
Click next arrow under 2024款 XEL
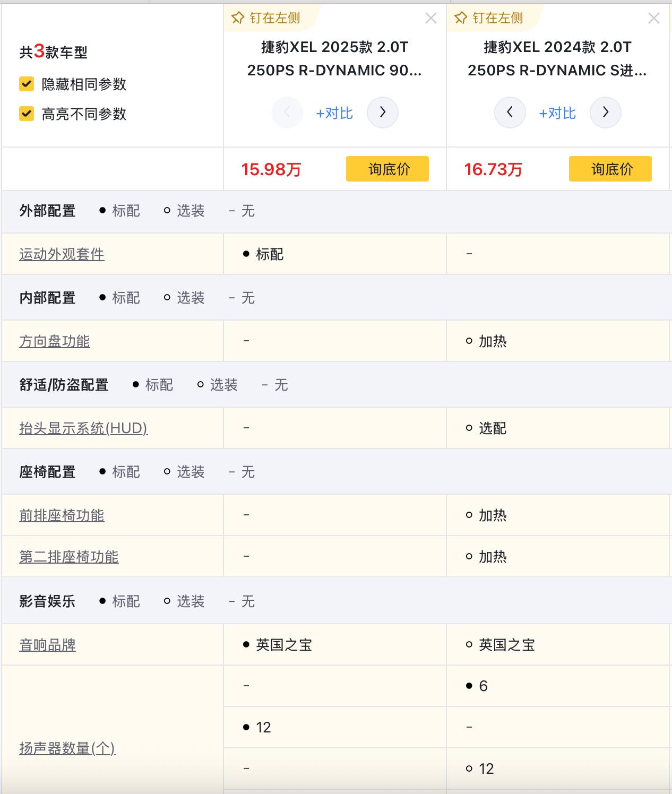(x=606, y=113)
